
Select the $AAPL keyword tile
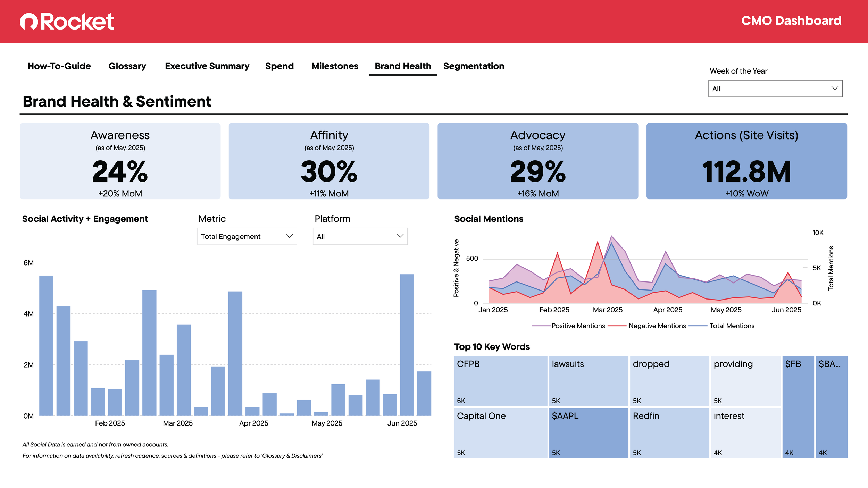click(x=588, y=433)
